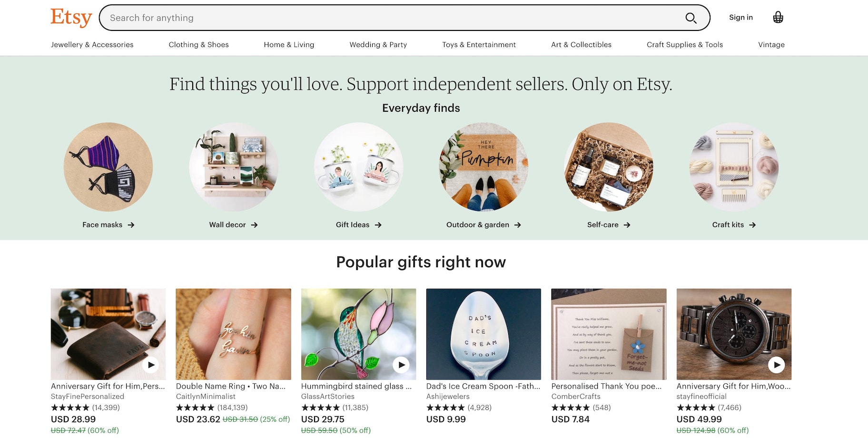Click the arrow next to Face masks

[x=131, y=225]
